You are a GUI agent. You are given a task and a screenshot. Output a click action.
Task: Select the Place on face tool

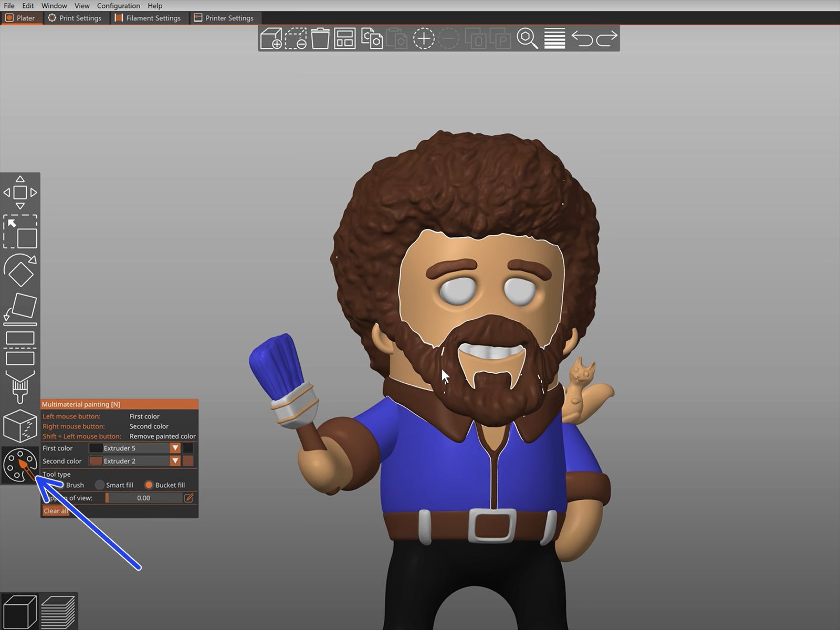(x=20, y=309)
